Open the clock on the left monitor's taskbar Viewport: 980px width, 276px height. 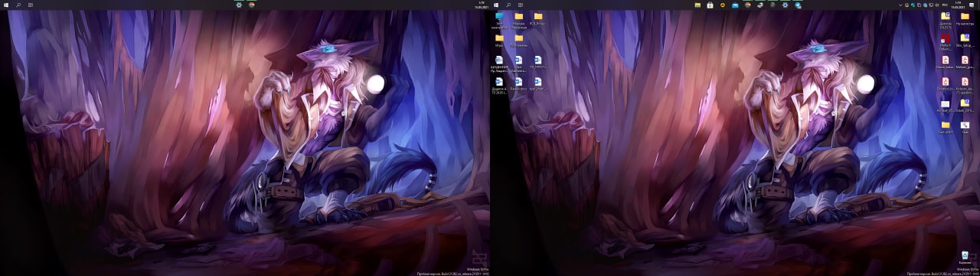[480, 5]
